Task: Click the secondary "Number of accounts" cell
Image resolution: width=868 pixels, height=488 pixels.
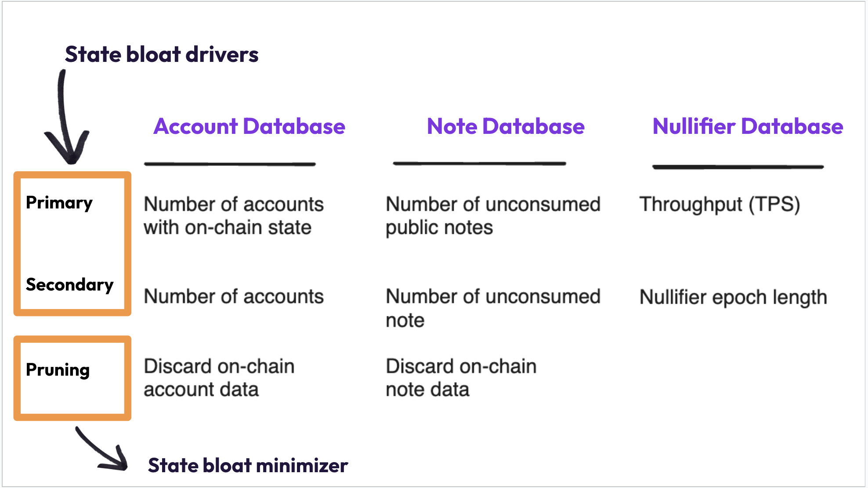Action: click(x=233, y=297)
